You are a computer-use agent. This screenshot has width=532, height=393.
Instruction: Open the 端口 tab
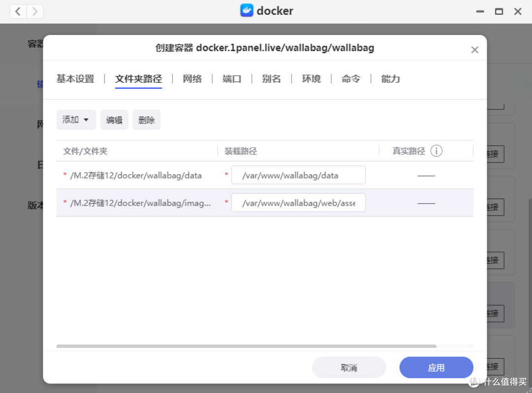232,79
